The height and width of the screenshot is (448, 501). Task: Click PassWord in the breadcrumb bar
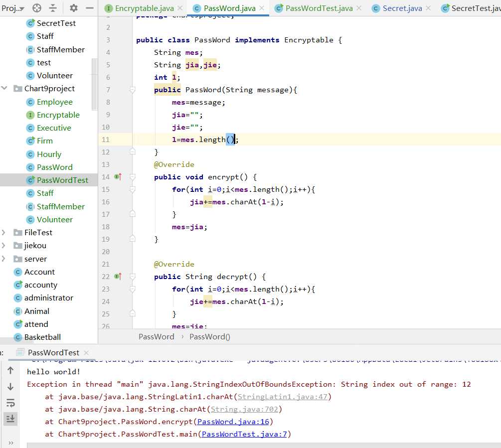pos(156,336)
